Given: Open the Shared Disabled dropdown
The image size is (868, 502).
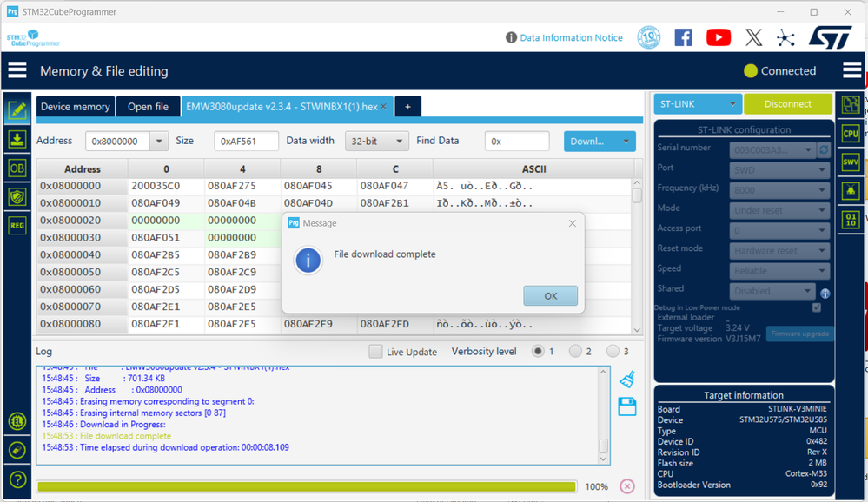Looking at the screenshot, I should click(x=772, y=291).
